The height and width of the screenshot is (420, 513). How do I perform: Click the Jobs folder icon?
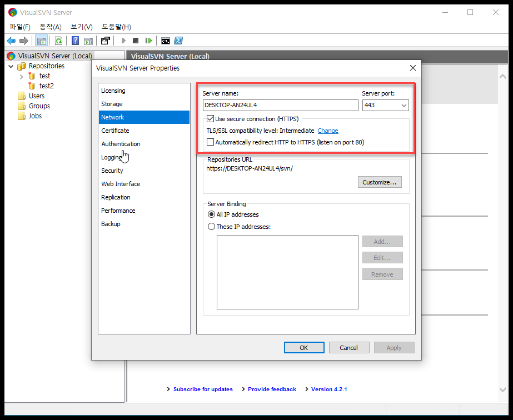(22, 116)
